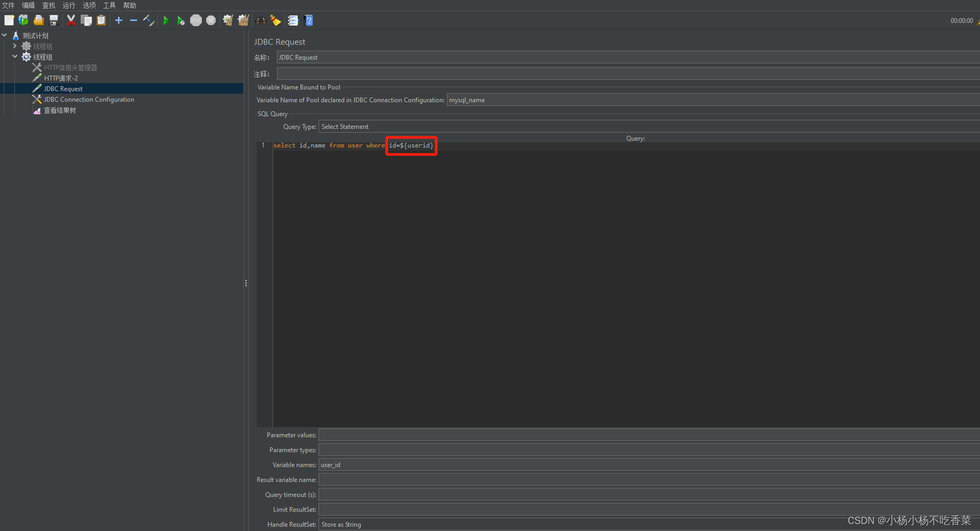Select 测试计划 root tree item

point(35,36)
